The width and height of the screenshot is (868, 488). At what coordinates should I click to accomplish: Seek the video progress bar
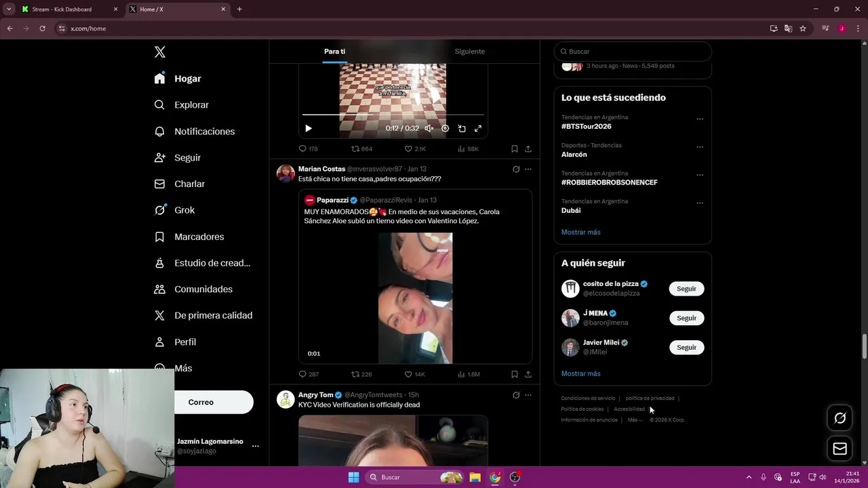393,115
